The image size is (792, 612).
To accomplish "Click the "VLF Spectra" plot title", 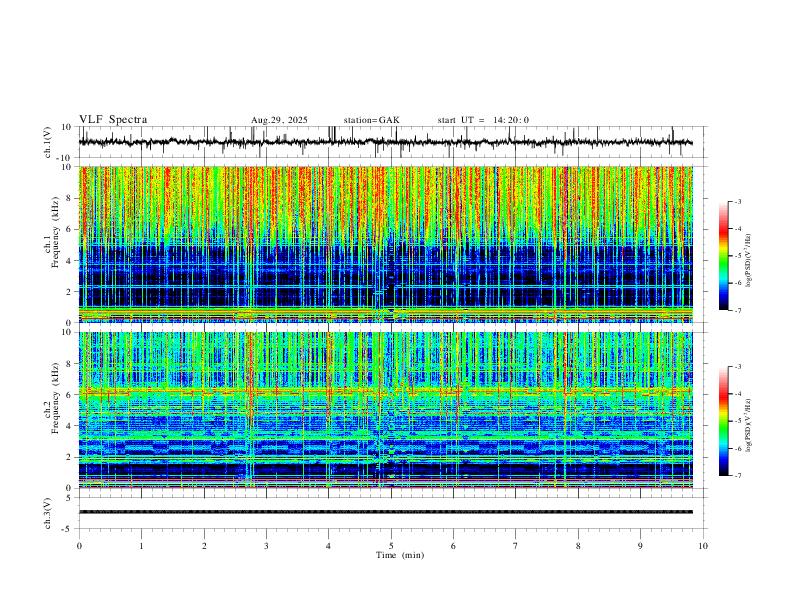I will tap(113, 120).
